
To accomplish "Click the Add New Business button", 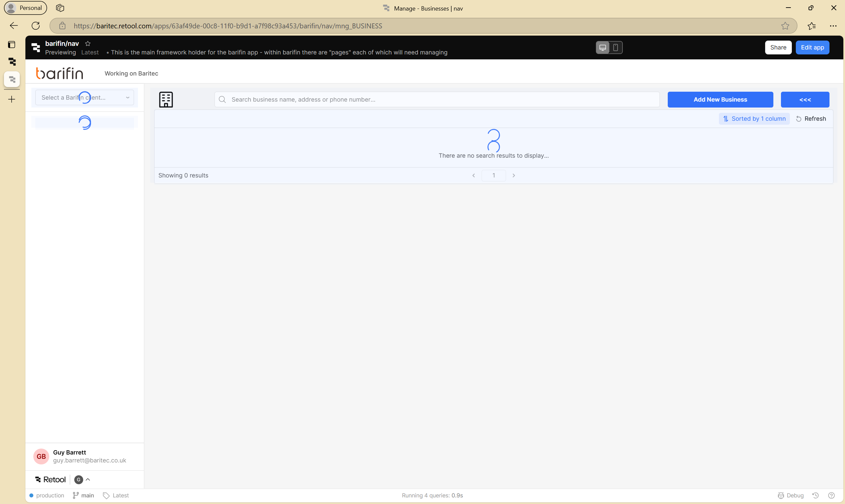I will (x=720, y=100).
